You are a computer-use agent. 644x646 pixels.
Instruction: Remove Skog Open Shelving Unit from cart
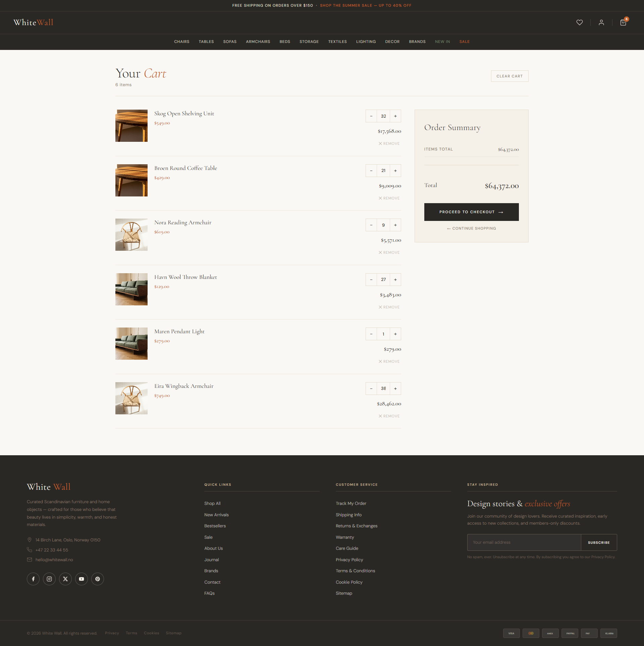pyautogui.click(x=389, y=143)
